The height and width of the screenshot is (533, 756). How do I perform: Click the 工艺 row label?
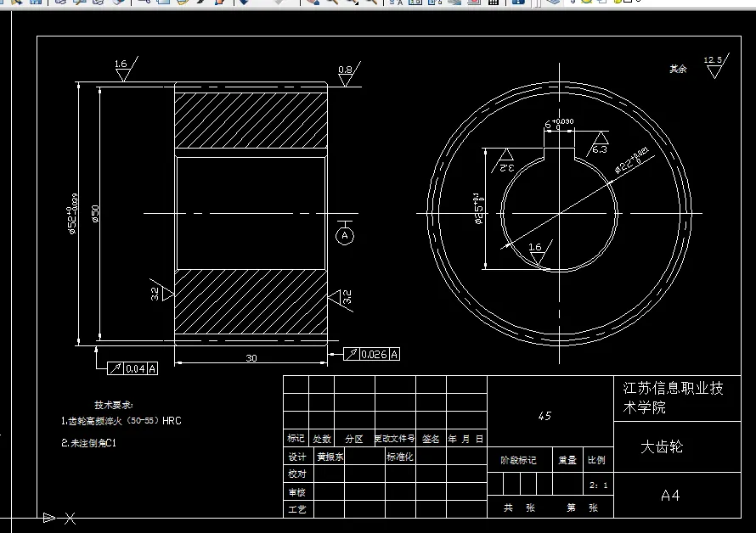(297, 509)
